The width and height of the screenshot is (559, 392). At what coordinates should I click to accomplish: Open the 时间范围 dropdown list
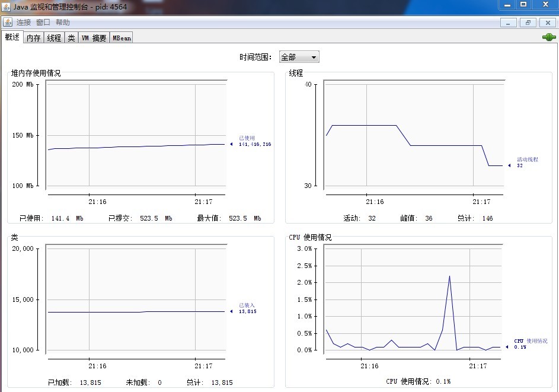pos(299,57)
